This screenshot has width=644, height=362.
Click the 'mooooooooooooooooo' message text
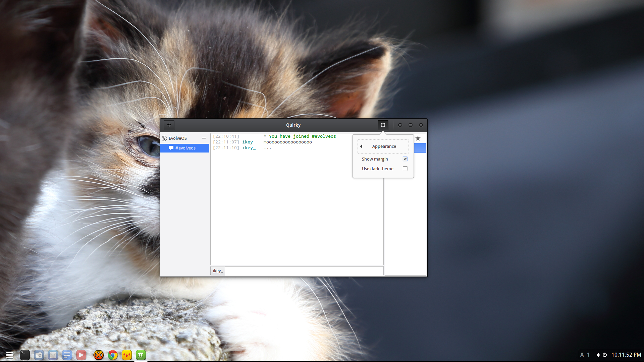pyautogui.click(x=288, y=142)
